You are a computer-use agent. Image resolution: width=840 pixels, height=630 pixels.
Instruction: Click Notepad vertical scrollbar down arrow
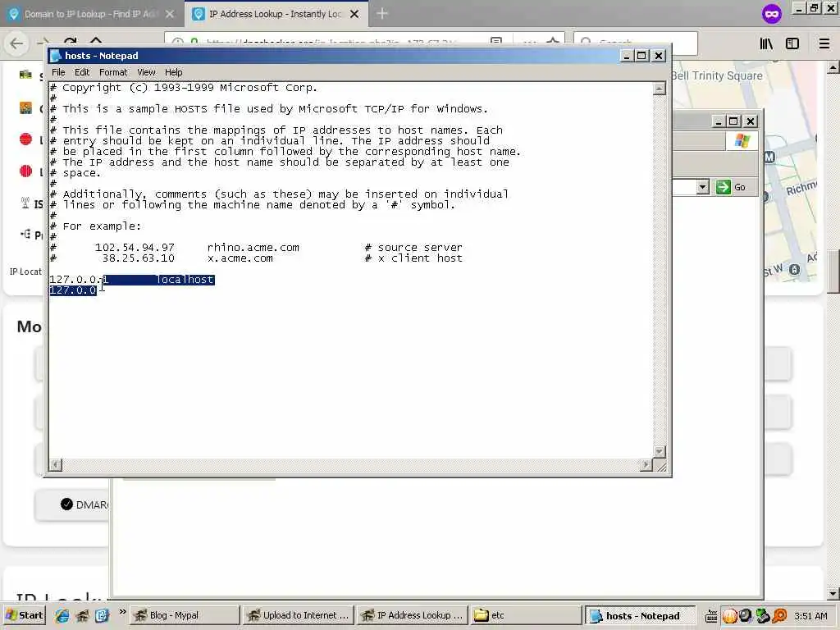[660, 452]
